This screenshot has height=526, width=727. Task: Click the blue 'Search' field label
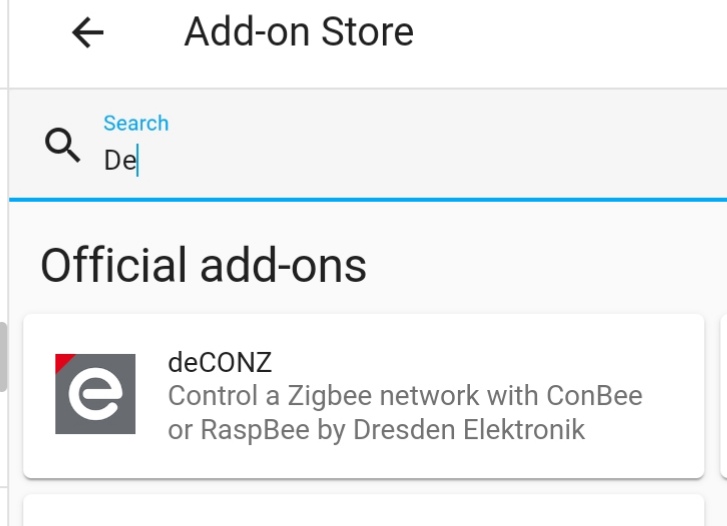coord(136,124)
